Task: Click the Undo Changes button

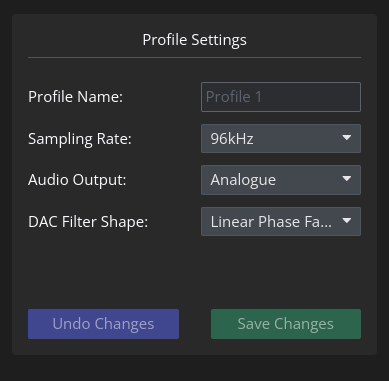Action: 103,324
